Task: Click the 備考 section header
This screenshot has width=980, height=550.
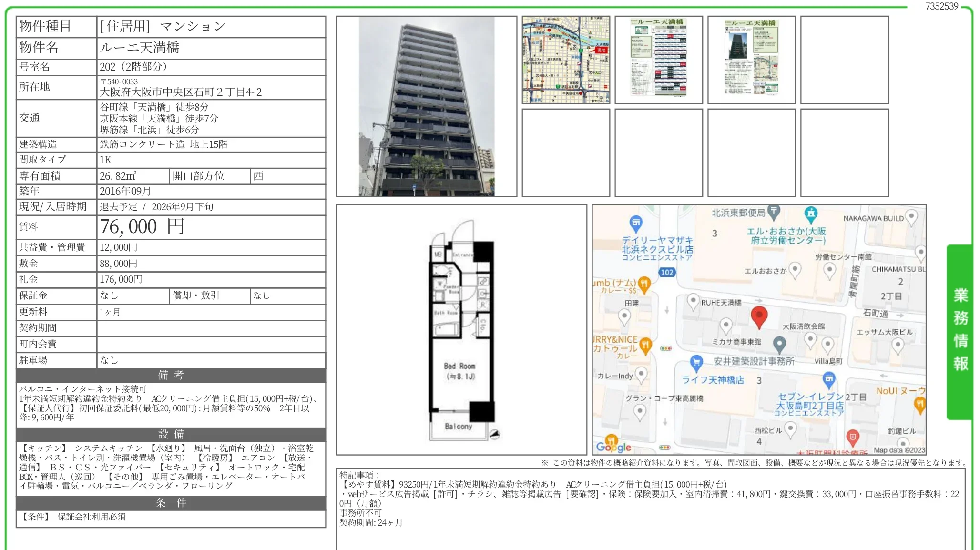Action: click(x=171, y=376)
